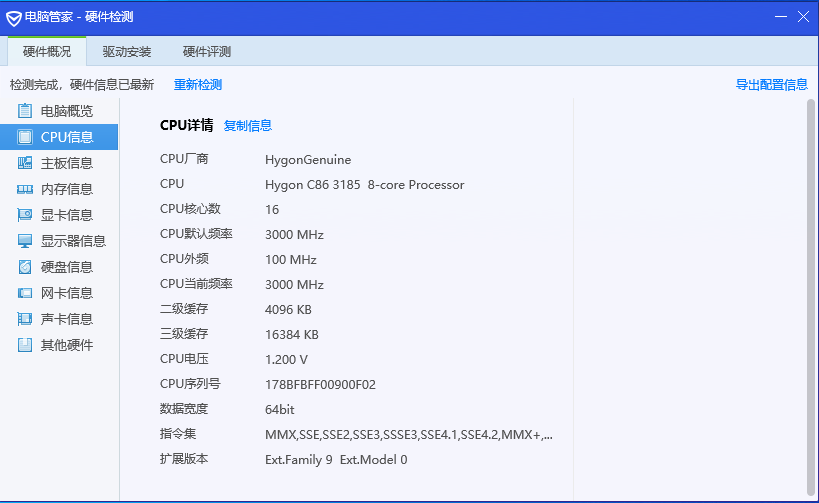819x503 pixels.
Task: Click the 硬盘信息 disk icon
Action: 25,267
